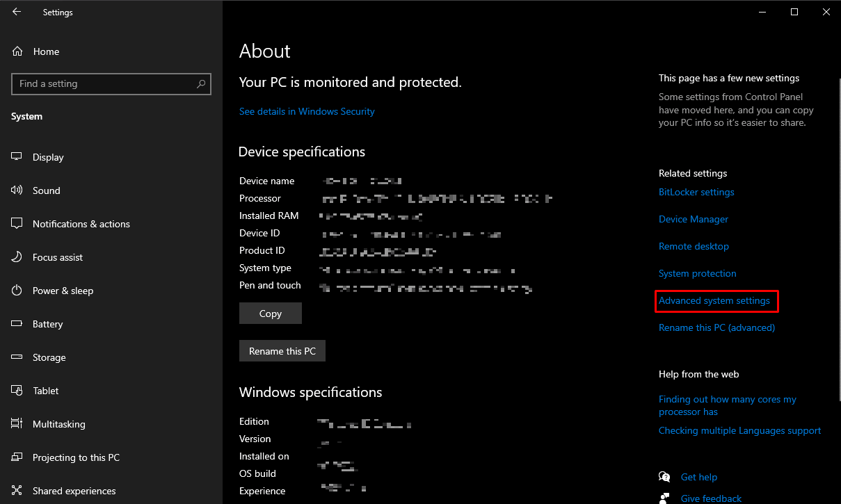
Task: Open Device Manager link
Action: point(694,219)
